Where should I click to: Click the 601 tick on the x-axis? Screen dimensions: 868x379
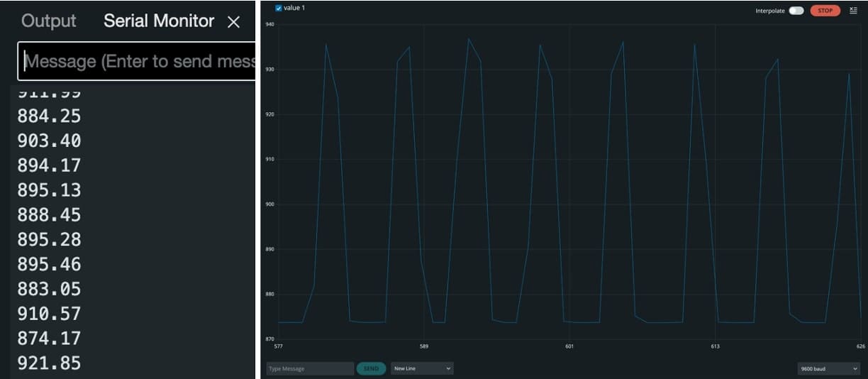(x=569, y=346)
